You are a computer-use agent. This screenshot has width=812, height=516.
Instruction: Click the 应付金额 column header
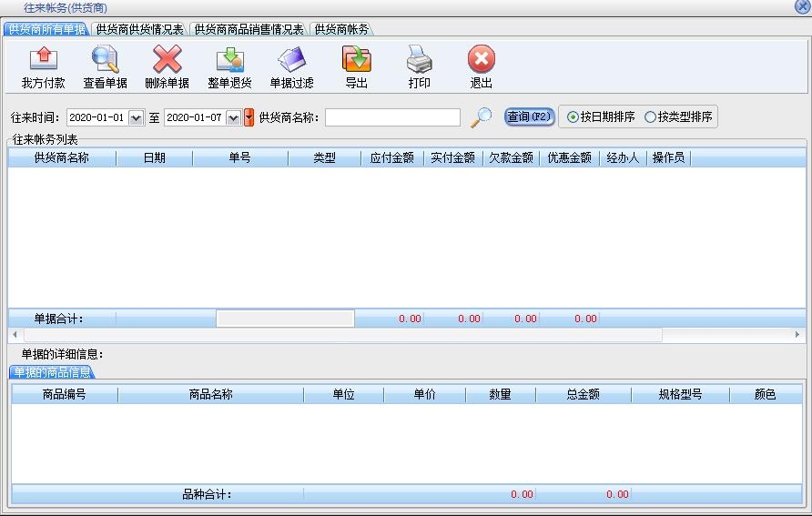392,157
